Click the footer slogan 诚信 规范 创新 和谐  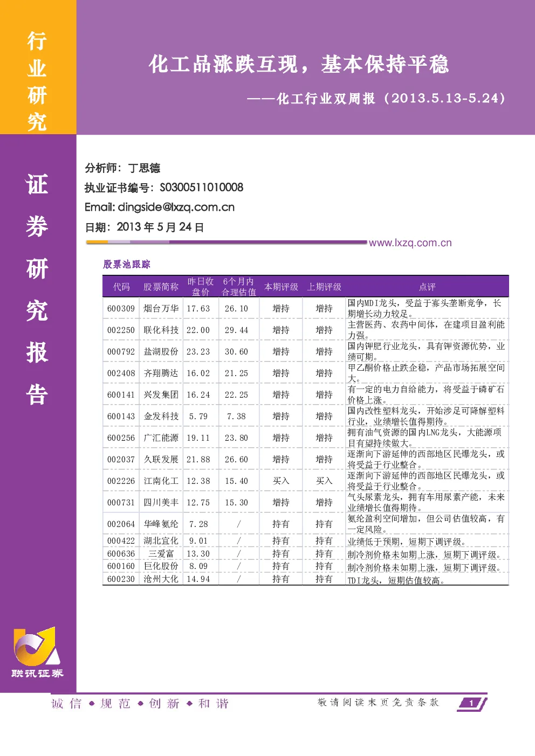tap(140, 704)
